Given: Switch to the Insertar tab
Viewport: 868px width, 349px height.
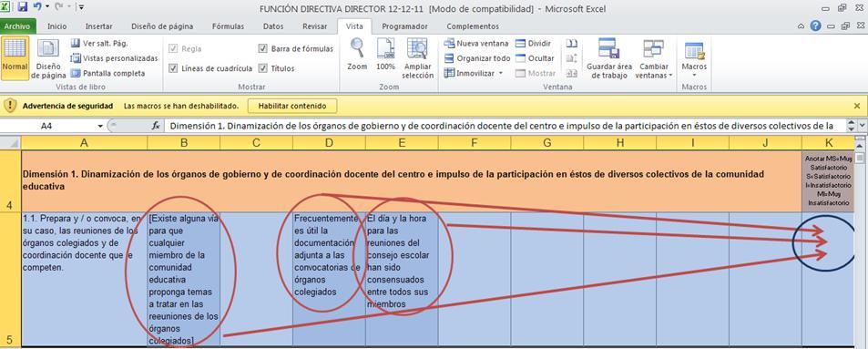Looking at the screenshot, I should (98, 26).
